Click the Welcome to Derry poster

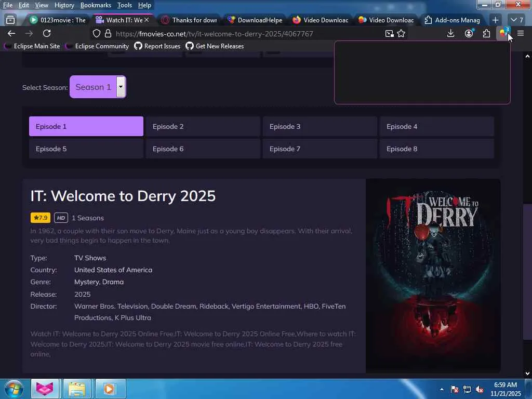[x=433, y=276]
